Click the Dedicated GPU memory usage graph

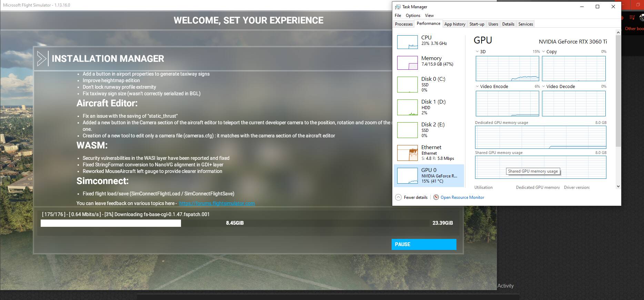coord(540,137)
